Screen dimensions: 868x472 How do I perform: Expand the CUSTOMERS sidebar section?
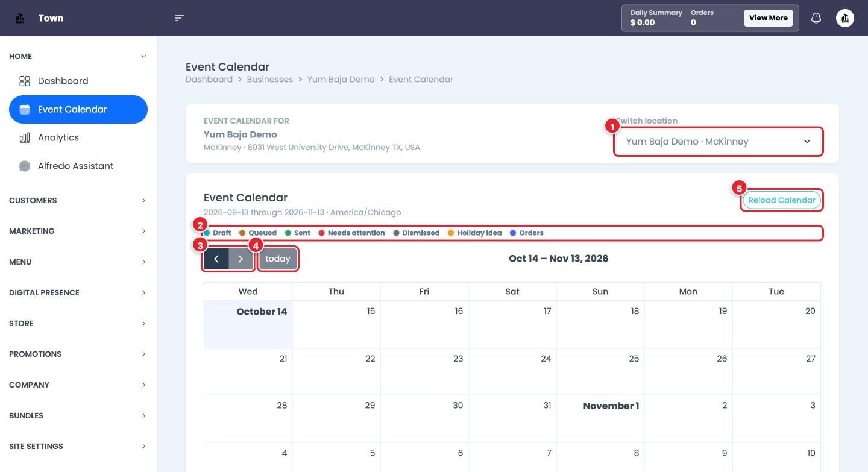(78, 200)
